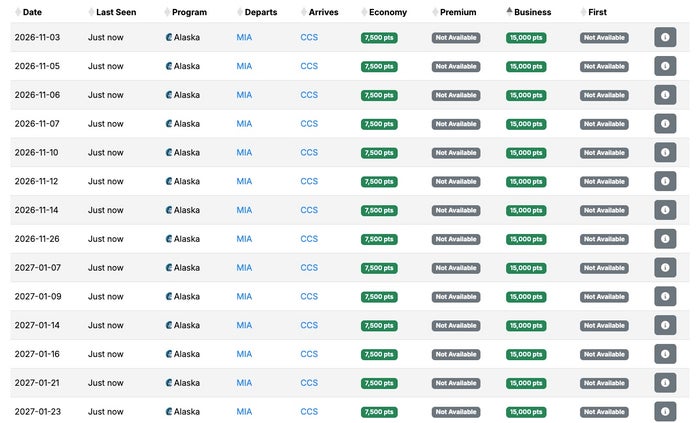Open MIA departure link on 2027-01-21 row

click(x=244, y=383)
